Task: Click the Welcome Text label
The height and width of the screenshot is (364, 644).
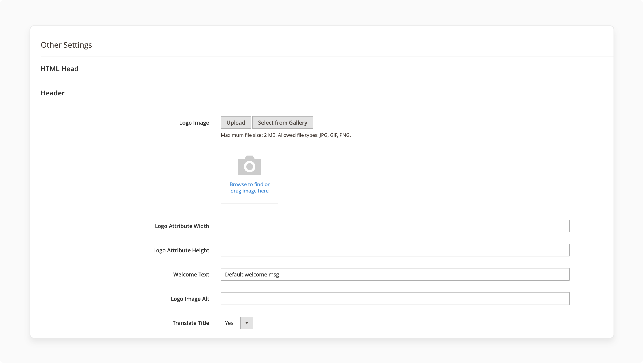Action: (191, 275)
